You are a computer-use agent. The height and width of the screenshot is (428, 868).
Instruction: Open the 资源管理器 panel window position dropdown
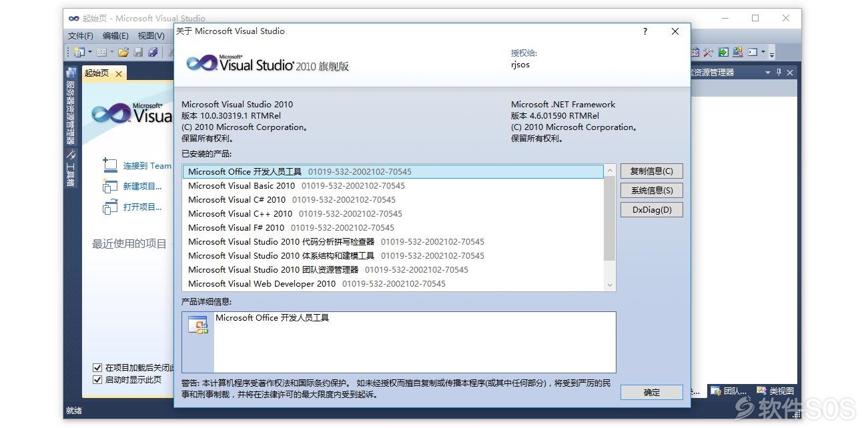(x=768, y=73)
